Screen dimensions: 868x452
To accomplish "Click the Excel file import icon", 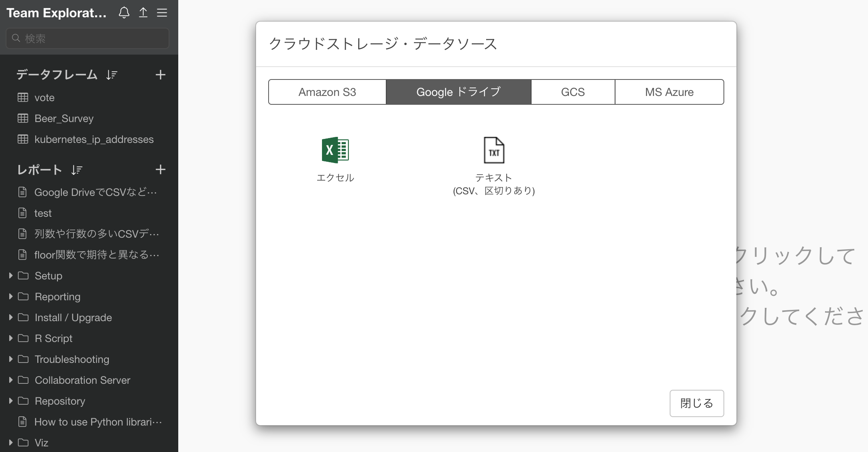I will coord(335,150).
